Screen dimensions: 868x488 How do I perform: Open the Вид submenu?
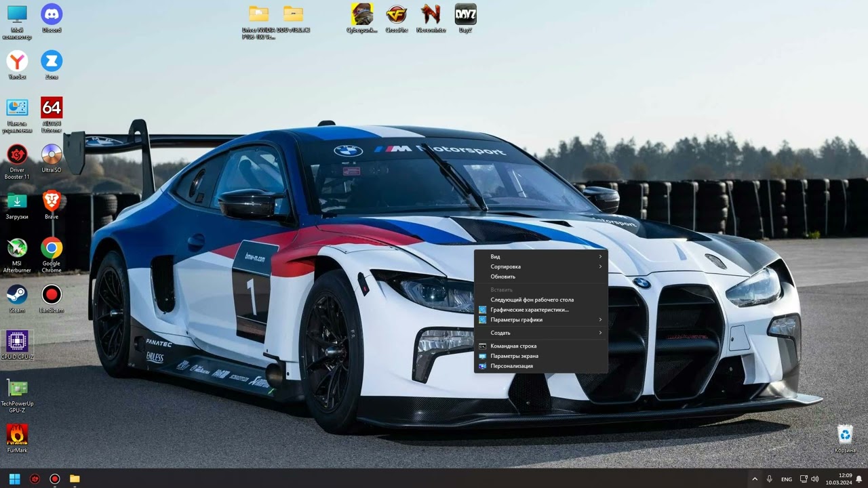click(x=540, y=257)
